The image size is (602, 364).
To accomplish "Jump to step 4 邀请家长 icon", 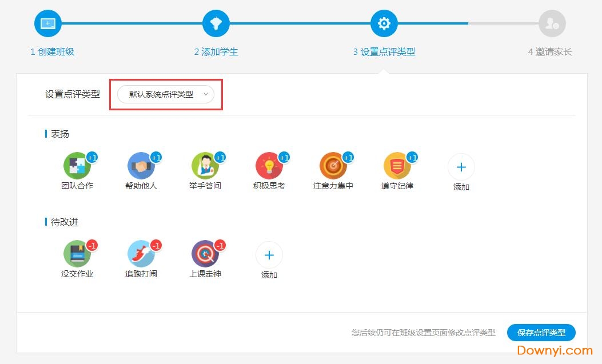I will (552, 23).
